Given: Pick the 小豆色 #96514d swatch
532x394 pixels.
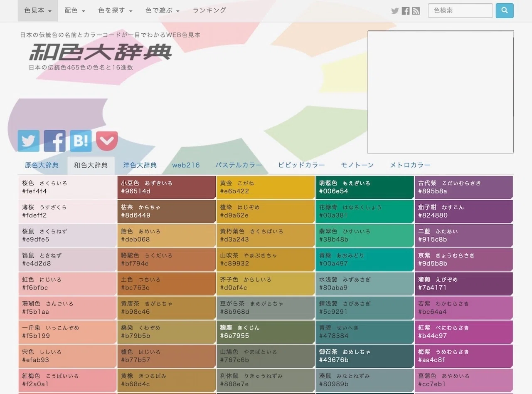Looking at the screenshot, I should pyautogui.click(x=166, y=187).
